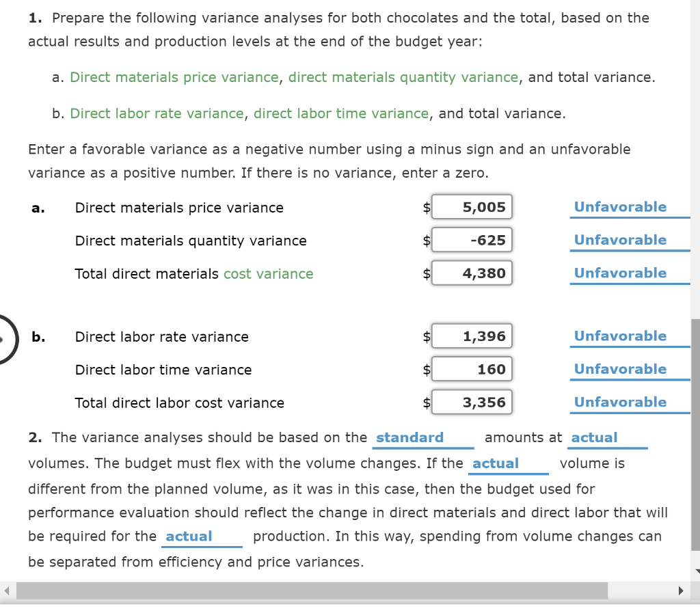Select the total labor variance field showing 3,356
The width and height of the screenshot is (700, 613).
(472, 402)
